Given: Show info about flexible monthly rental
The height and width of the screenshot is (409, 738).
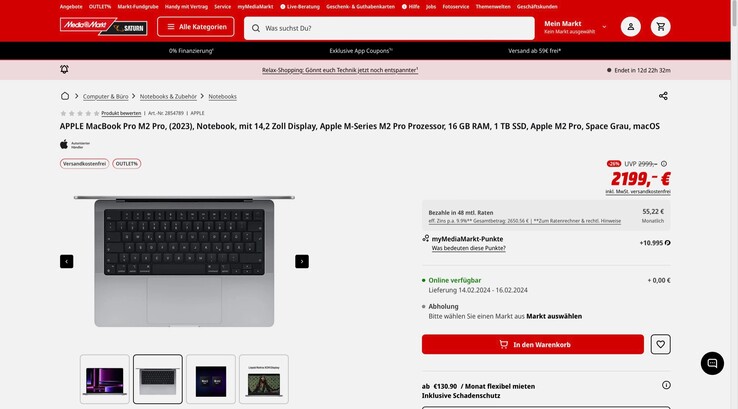Looking at the screenshot, I should click(666, 385).
